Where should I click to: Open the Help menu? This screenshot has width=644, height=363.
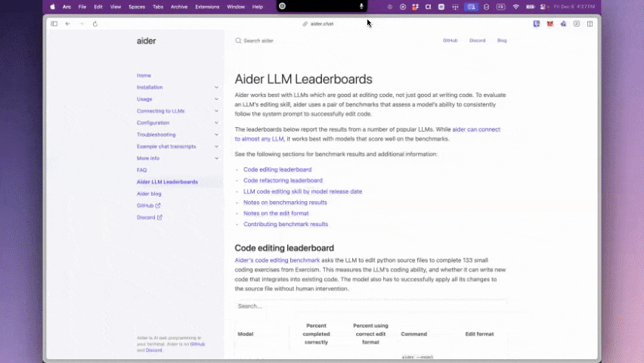(258, 7)
